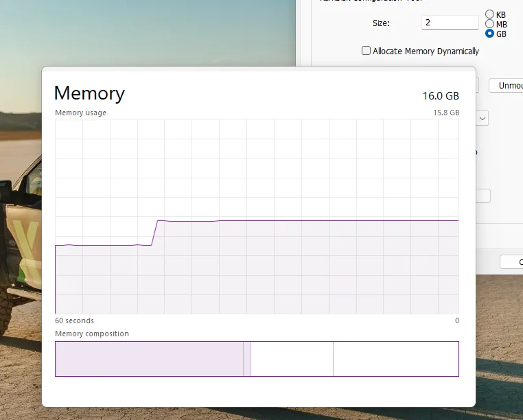The height and width of the screenshot is (420, 523).
Task: Click the Memory composition label
Action: coord(92,334)
